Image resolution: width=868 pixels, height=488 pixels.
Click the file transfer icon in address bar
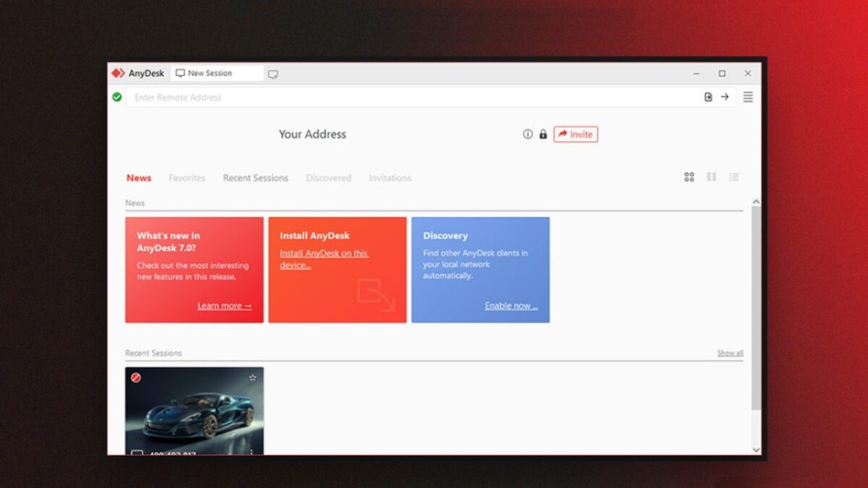click(708, 97)
